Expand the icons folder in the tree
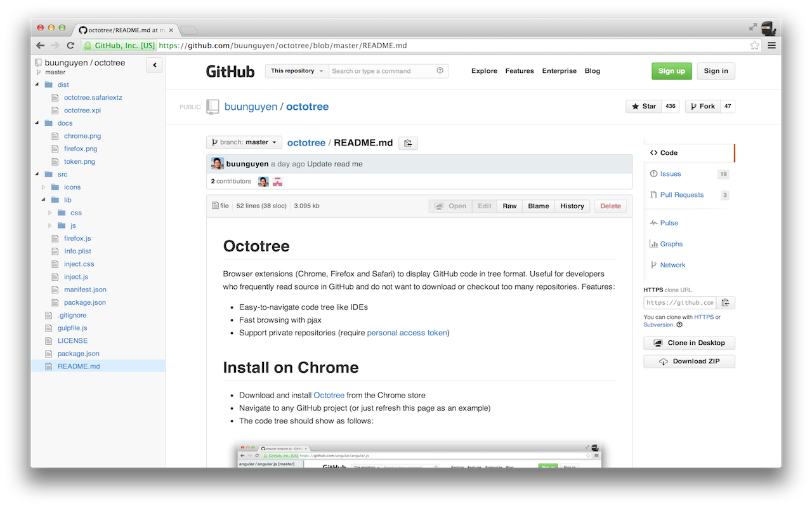 pyautogui.click(x=43, y=187)
